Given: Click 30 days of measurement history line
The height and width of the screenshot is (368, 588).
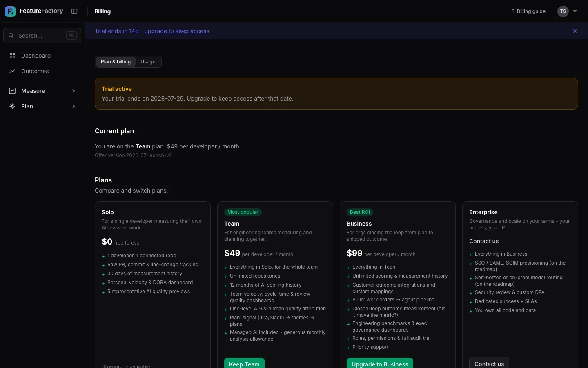Looking at the screenshot, I should 145,274.
